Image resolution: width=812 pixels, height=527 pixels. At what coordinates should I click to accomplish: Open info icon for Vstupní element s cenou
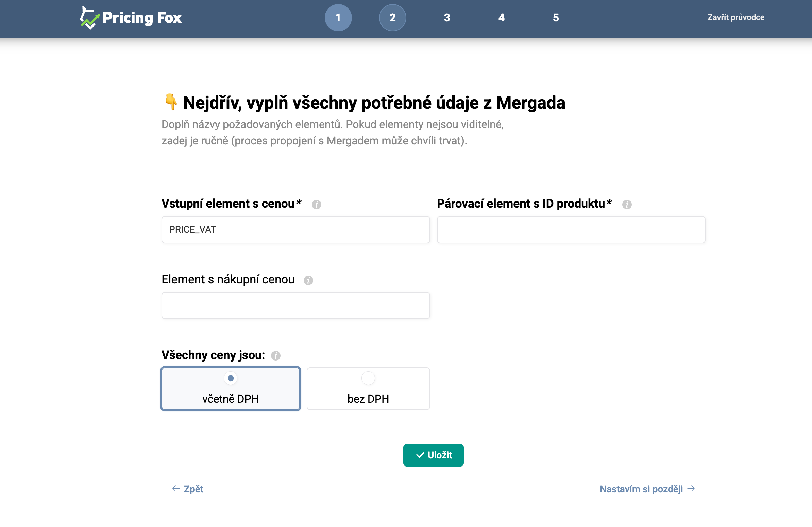[316, 204]
